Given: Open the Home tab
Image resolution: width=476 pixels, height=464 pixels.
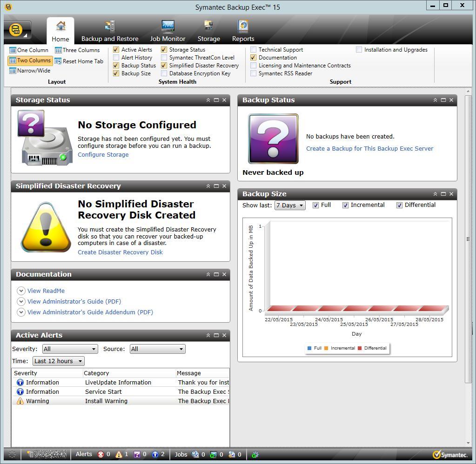Looking at the screenshot, I should pos(60,31).
